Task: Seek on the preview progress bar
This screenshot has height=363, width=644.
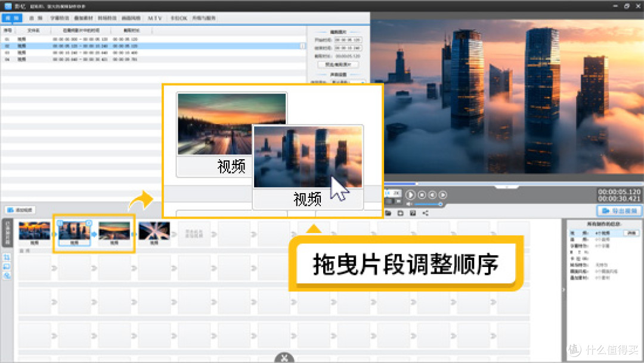Action: 513,184
